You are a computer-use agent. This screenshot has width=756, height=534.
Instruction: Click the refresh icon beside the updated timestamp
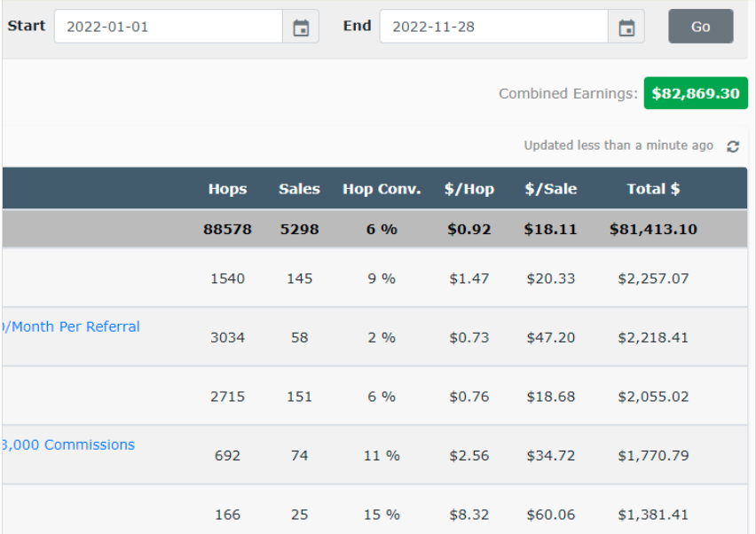tap(733, 146)
